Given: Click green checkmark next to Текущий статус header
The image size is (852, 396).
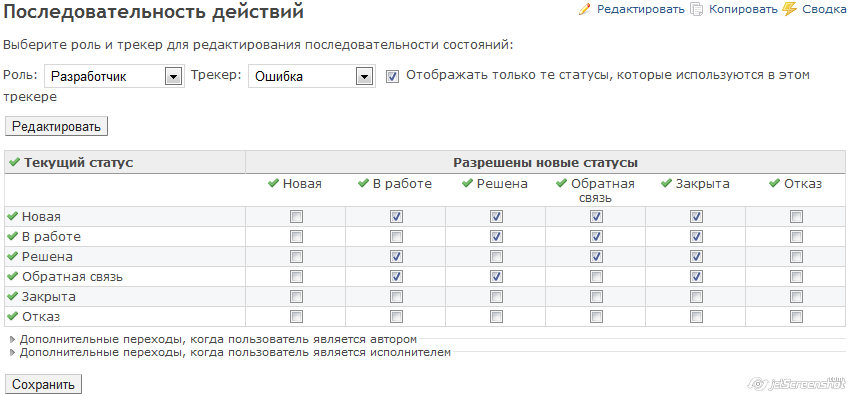Looking at the screenshot, I should (x=15, y=162).
